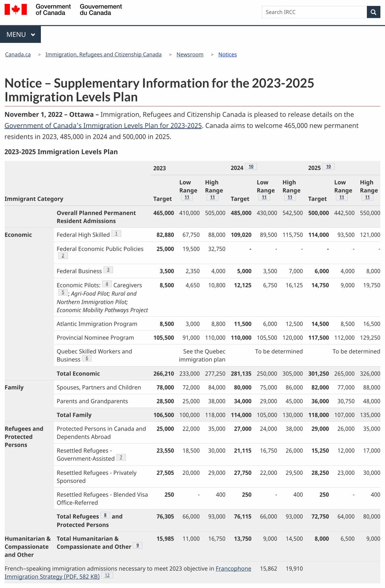This screenshot has height=588, width=385.
Task: Open the Notices breadcrumb link
Action: click(x=227, y=54)
